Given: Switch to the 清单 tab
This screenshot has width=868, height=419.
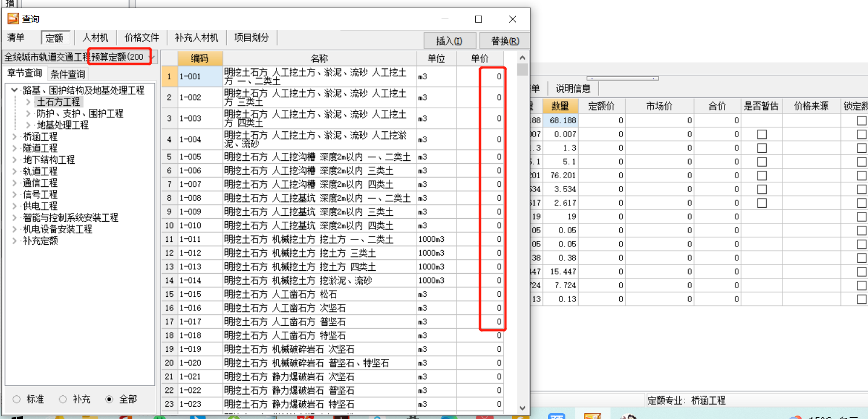Looking at the screenshot, I should pos(16,38).
